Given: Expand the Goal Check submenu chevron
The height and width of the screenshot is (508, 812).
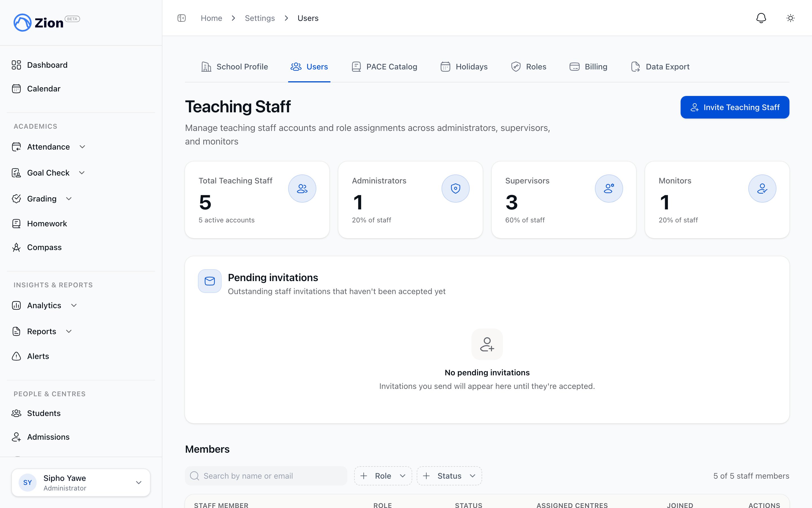Looking at the screenshot, I should click(x=82, y=173).
